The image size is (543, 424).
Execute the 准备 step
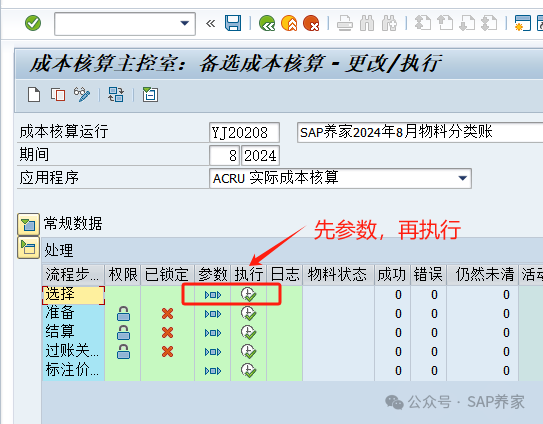[x=249, y=314]
